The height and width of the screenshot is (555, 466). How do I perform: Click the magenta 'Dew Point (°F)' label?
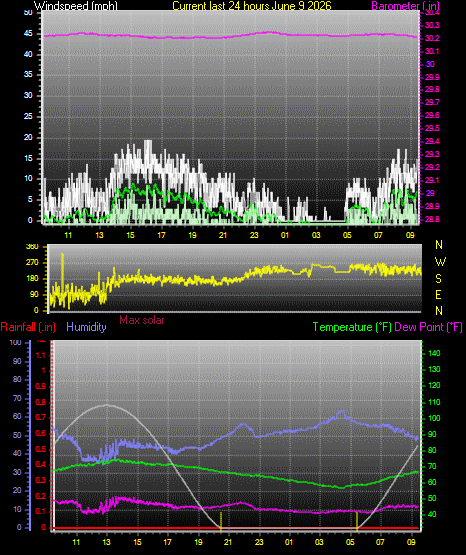tap(428, 327)
